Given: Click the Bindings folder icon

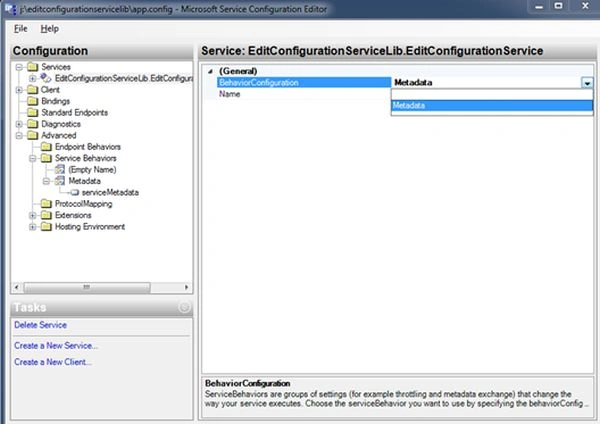Looking at the screenshot, I should tap(33, 101).
